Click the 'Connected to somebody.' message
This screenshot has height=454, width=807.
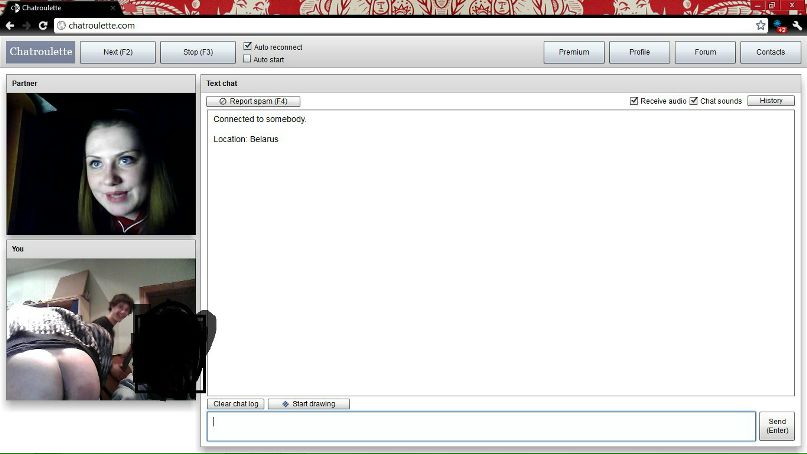260,119
